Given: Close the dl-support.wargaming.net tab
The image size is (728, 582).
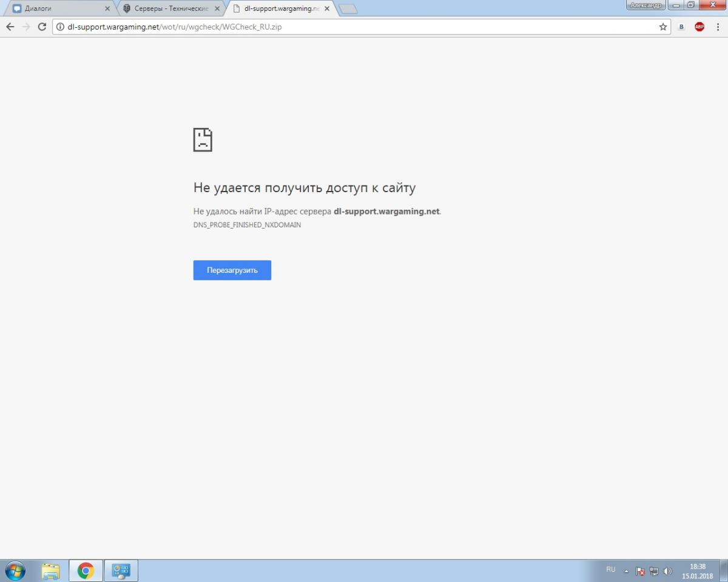Looking at the screenshot, I should 326,9.
